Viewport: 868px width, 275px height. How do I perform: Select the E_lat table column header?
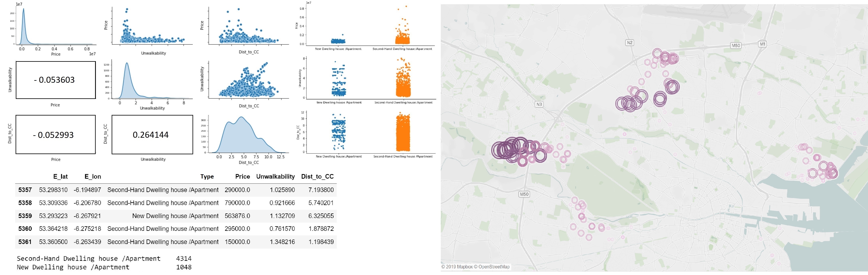coord(60,177)
